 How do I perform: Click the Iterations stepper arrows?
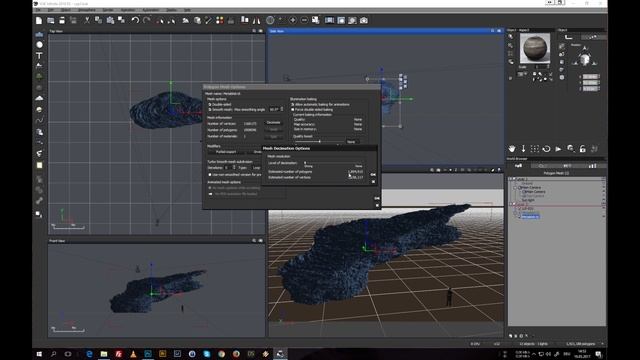(234, 167)
